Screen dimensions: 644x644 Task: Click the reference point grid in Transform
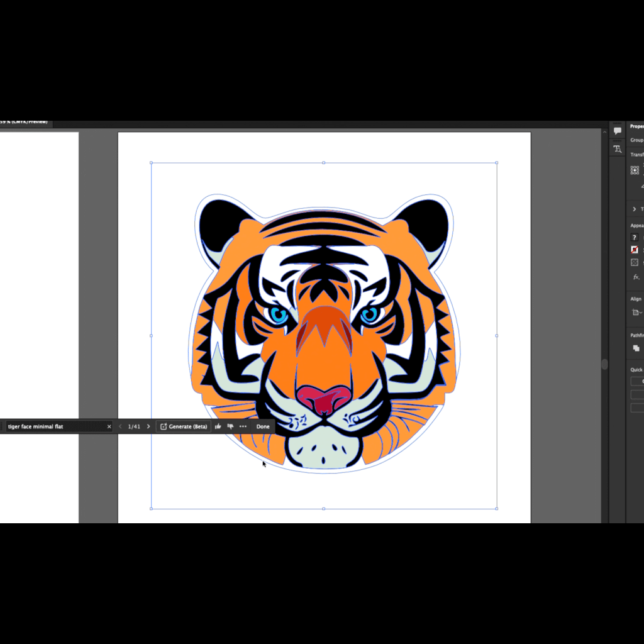(635, 170)
